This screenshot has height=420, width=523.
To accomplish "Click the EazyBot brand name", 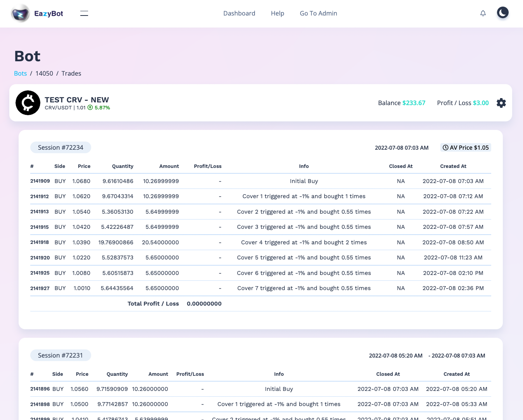I will coord(48,14).
